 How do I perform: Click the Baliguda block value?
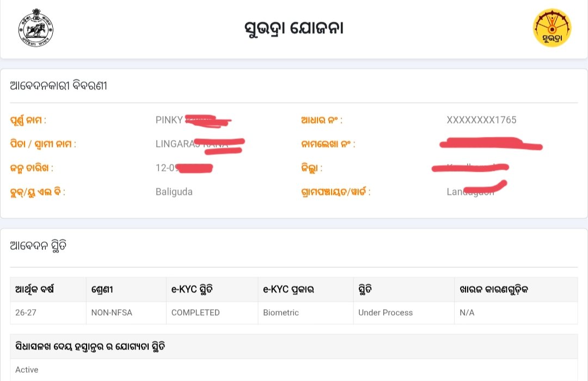(174, 192)
